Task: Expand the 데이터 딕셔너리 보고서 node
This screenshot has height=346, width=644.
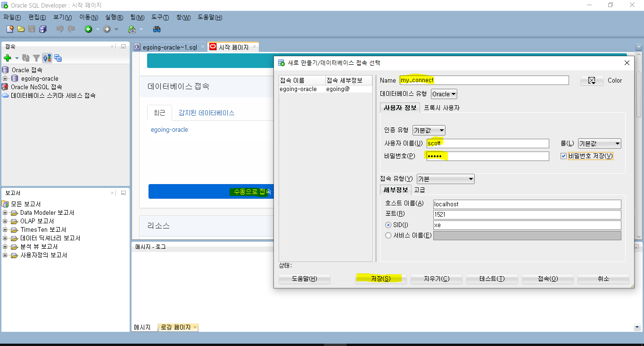Action: [x=5, y=238]
